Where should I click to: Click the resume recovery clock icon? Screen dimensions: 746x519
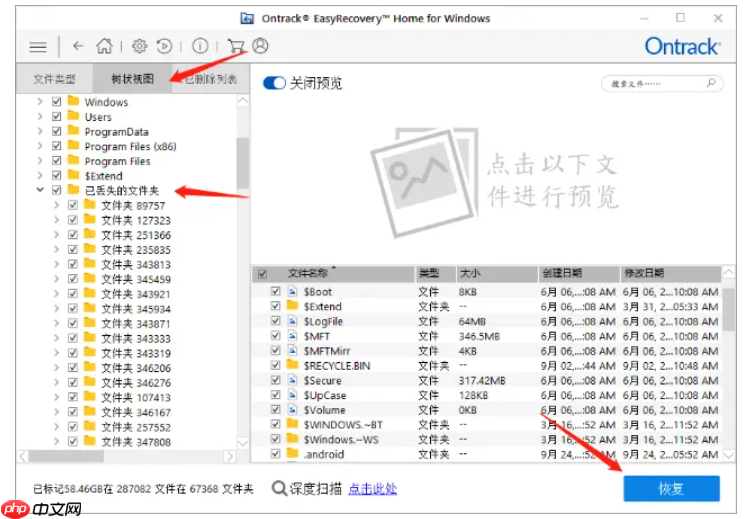click(164, 46)
